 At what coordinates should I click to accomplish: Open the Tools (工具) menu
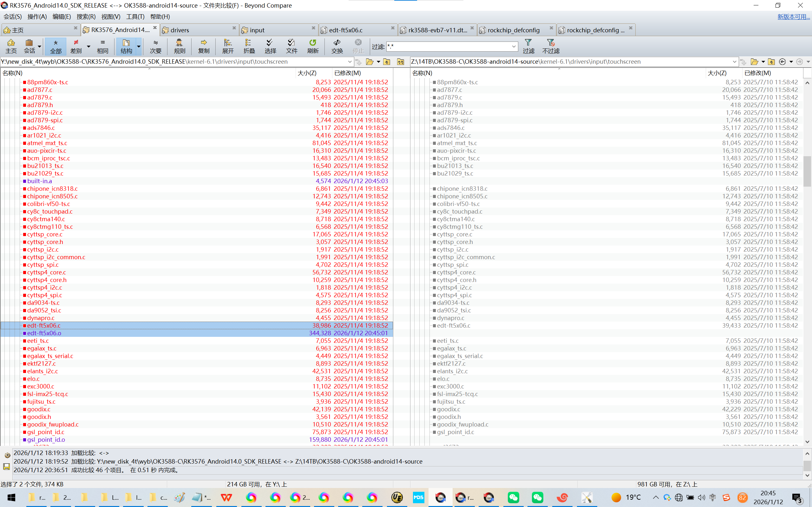[x=135, y=16]
